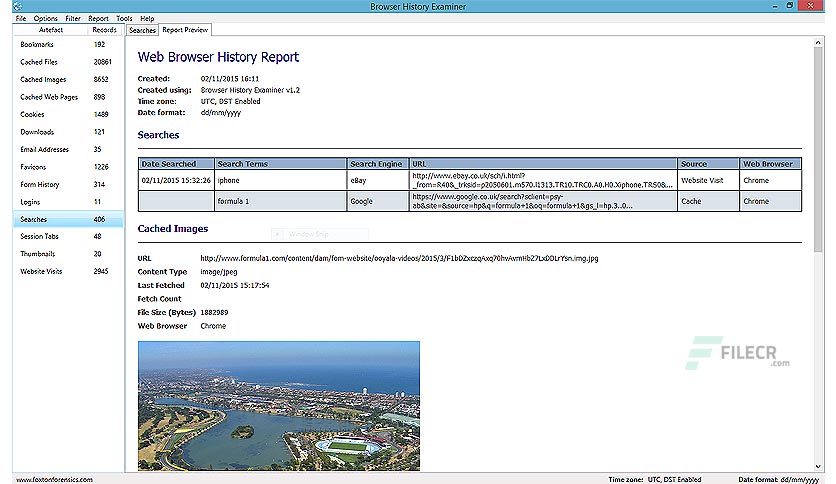The height and width of the screenshot is (484, 836).
Task: Click Time zone status bar entry
Action: (x=655, y=479)
